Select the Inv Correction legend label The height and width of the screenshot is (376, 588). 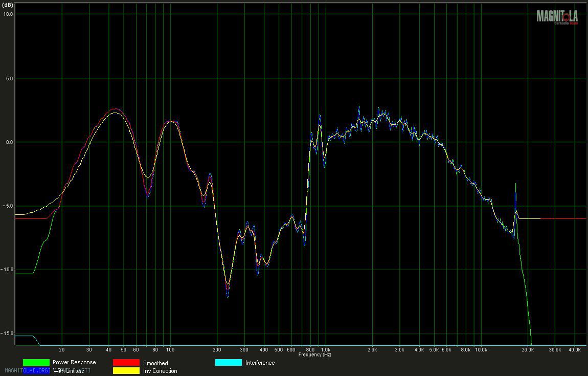click(160, 371)
